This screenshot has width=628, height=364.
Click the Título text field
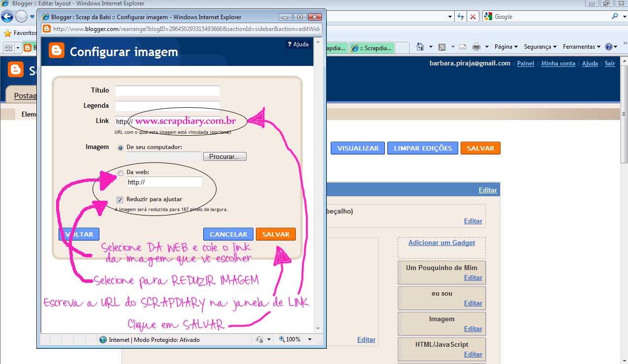[167, 91]
